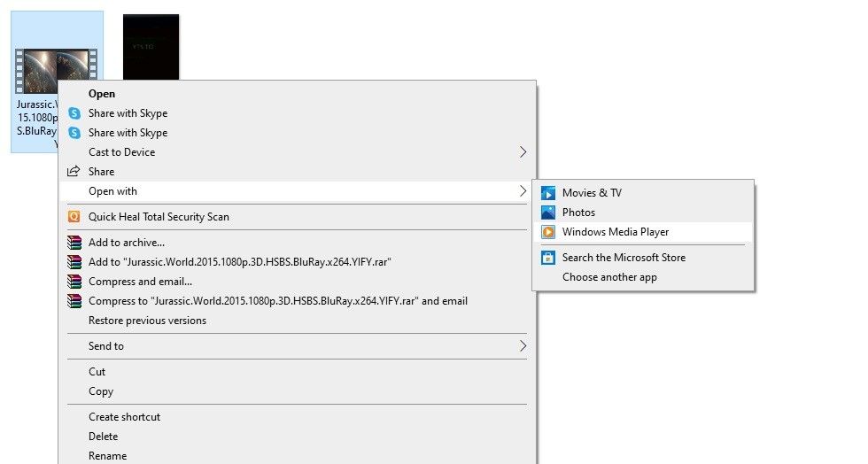Viewport: 868px width, 464px height.
Task: Click the Movies & TV app icon
Action: (x=548, y=193)
